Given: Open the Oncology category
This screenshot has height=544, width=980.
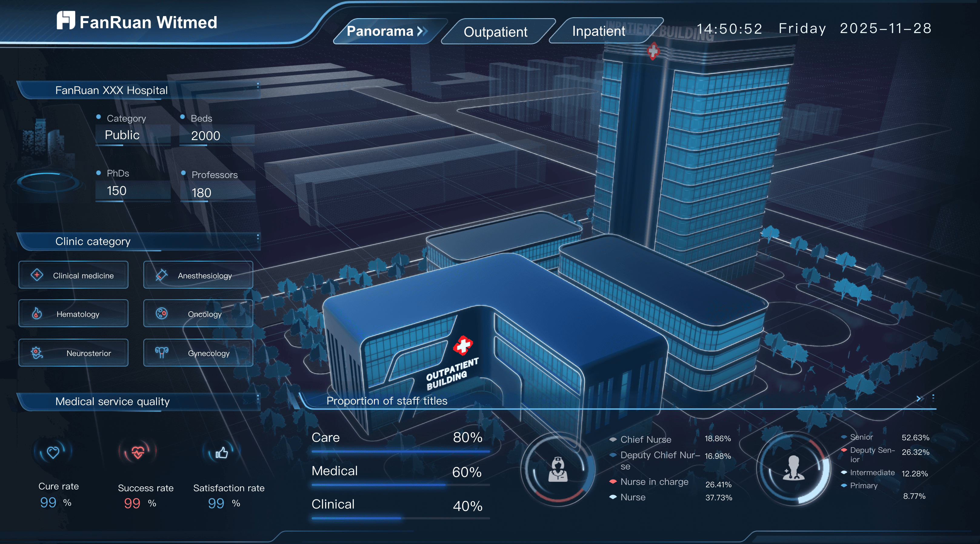Looking at the screenshot, I should [198, 313].
